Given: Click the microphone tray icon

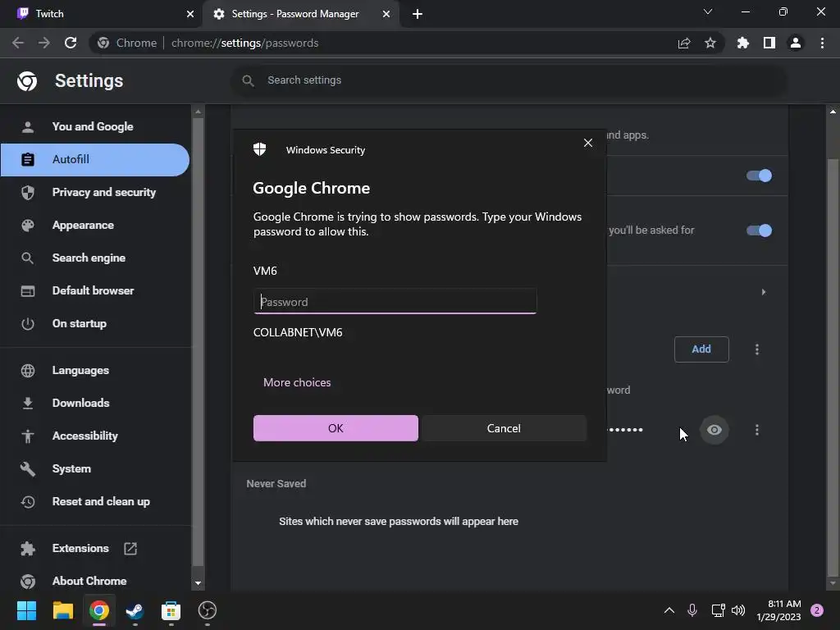Looking at the screenshot, I should point(692,610).
